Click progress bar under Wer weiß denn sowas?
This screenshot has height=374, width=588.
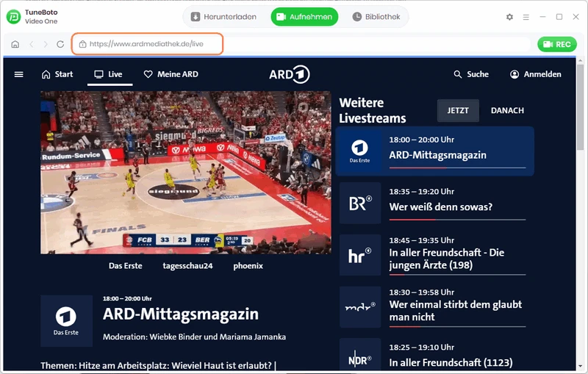[457, 220]
